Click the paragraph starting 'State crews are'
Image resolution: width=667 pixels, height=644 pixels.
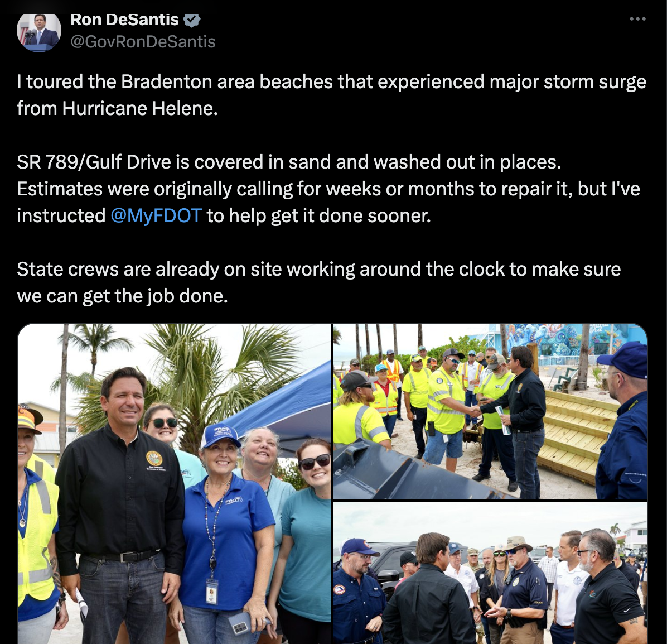(x=318, y=282)
